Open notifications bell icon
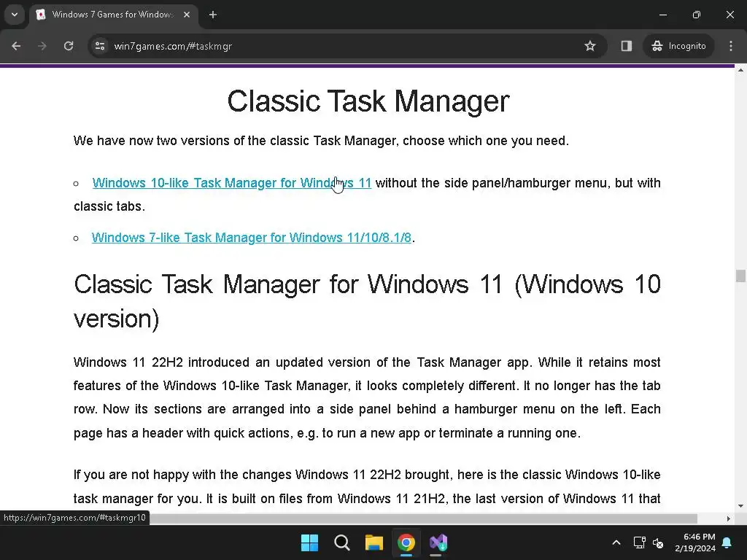 point(727,542)
